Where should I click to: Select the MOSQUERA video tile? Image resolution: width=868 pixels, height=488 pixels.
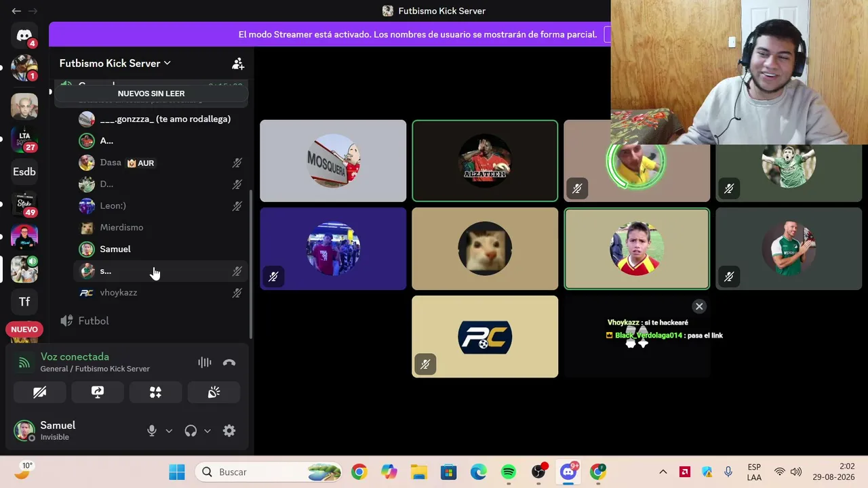tap(333, 161)
